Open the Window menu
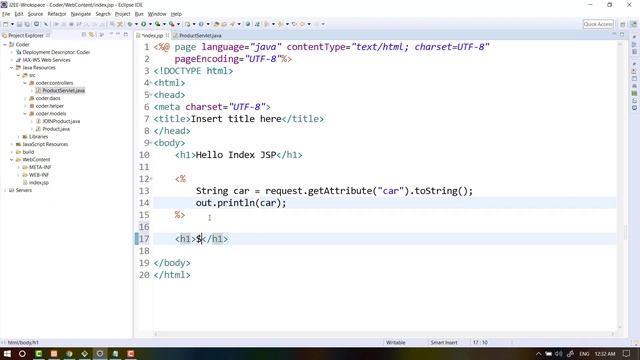The height and width of the screenshot is (360, 640). (157, 14)
